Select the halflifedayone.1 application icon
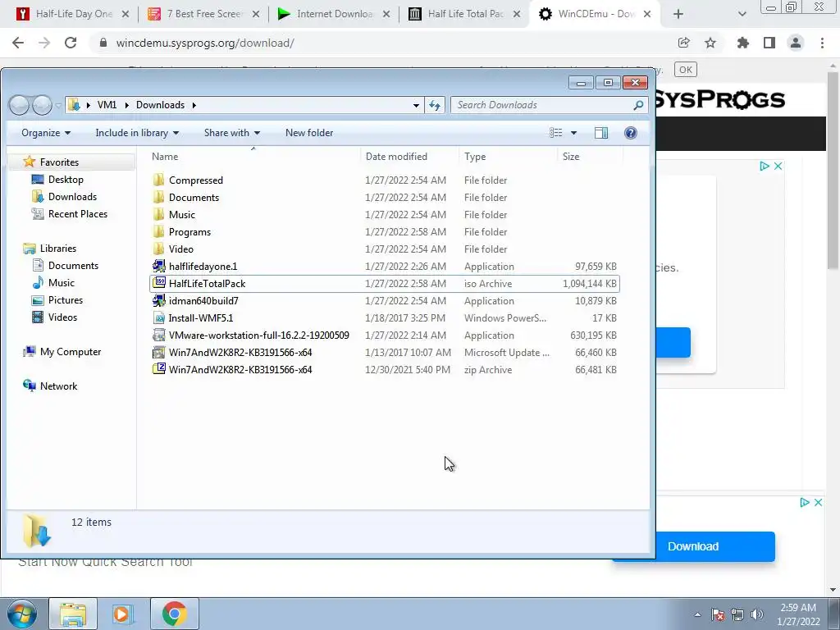 159,266
